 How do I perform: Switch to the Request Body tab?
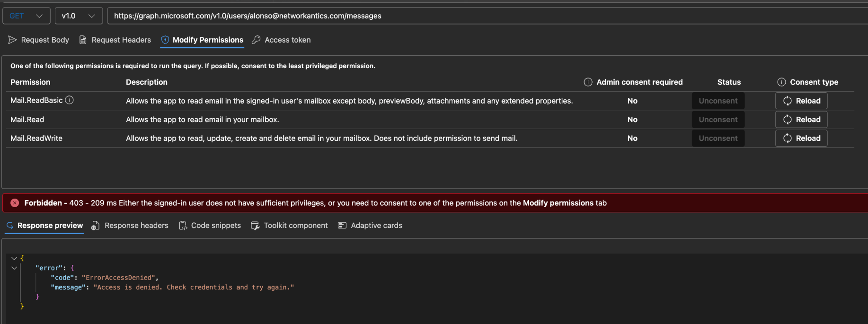coord(39,40)
